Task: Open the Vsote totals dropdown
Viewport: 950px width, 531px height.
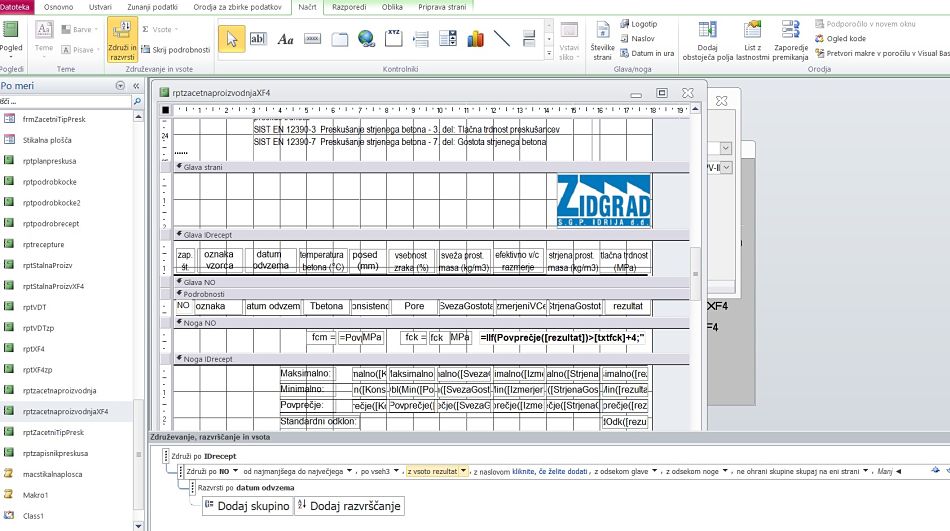Action: tap(161, 29)
